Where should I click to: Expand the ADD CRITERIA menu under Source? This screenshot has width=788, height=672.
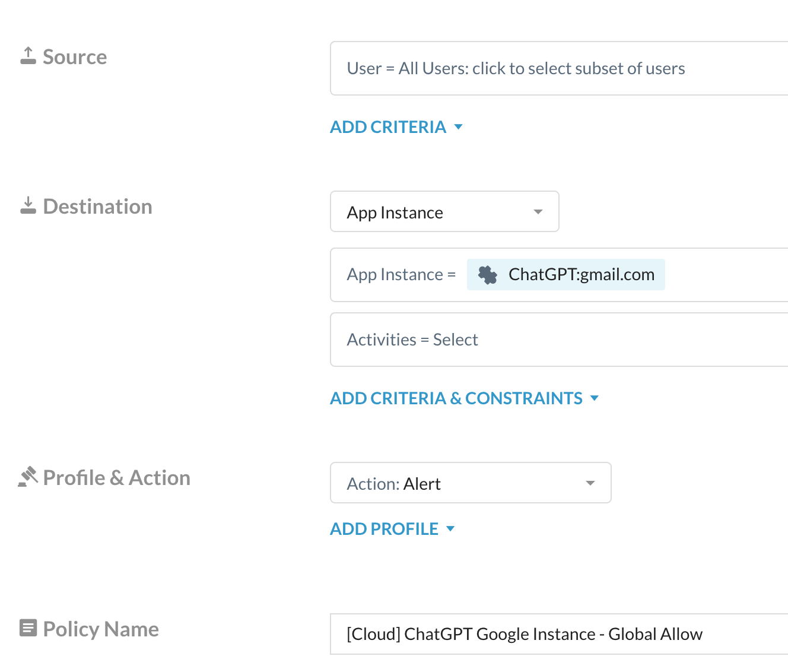(x=396, y=127)
